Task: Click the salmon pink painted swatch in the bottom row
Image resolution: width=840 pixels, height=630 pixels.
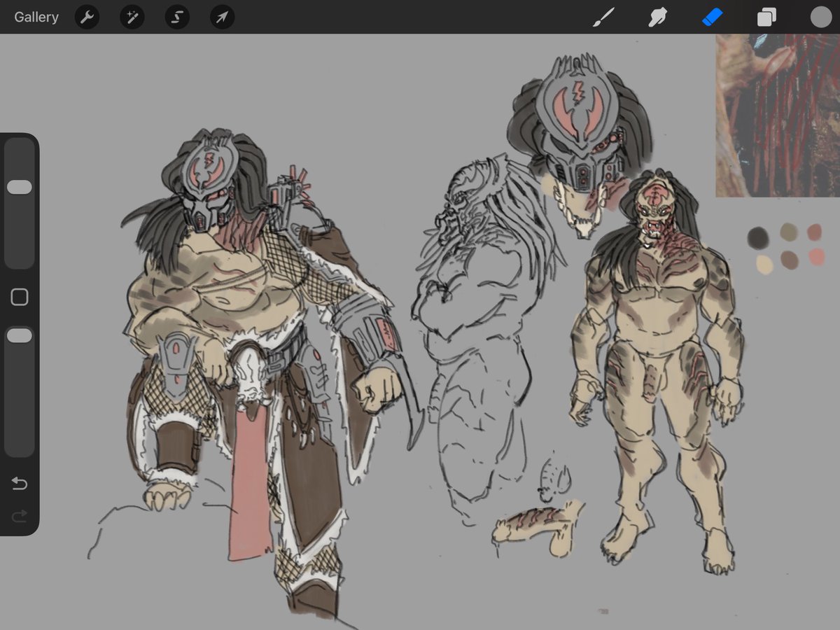Action: pyautogui.click(x=817, y=257)
